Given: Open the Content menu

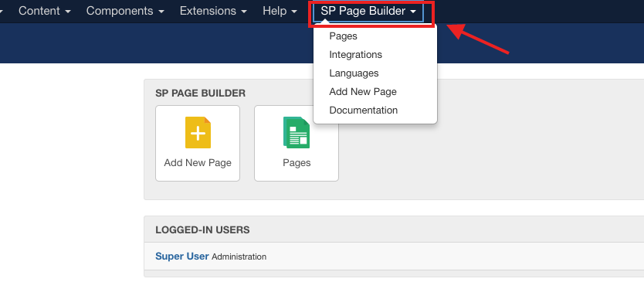Looking at the screenshot, I should click(x=44, y=11).
